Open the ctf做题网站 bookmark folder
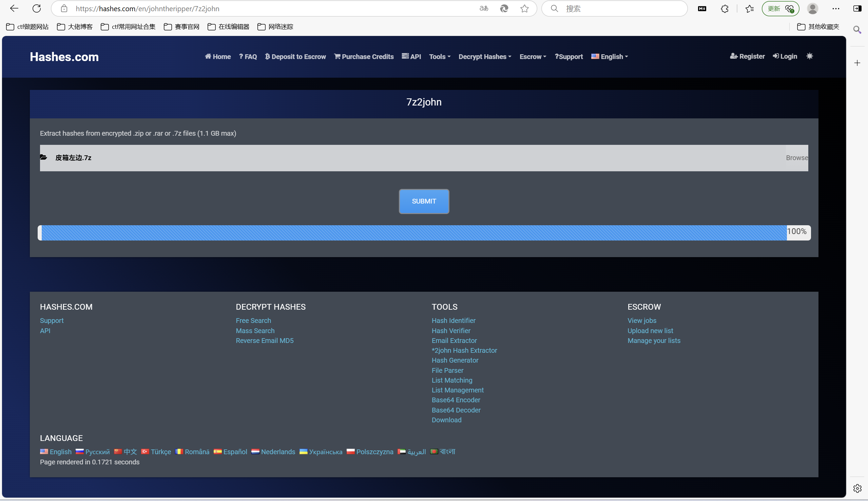 27,26
